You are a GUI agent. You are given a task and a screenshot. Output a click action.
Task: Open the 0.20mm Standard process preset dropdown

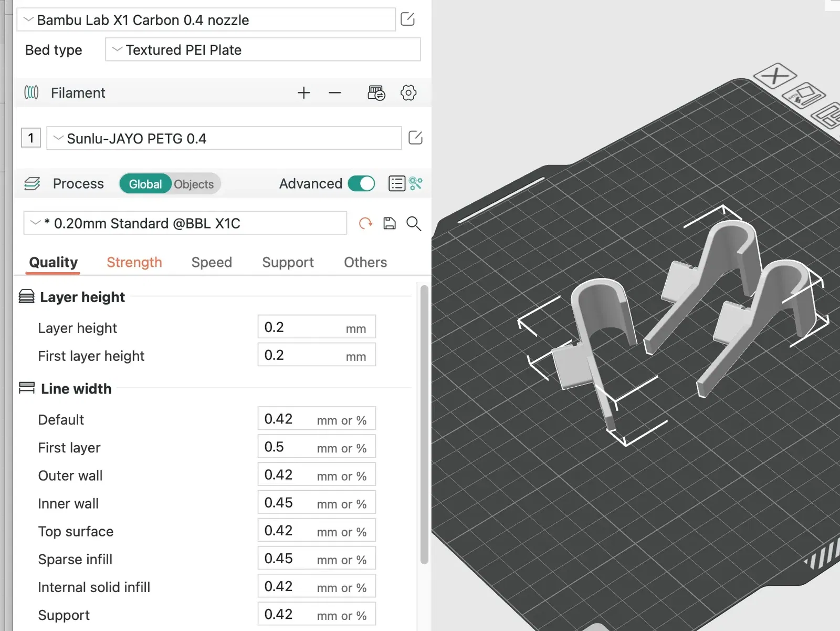click(x=185, y=223)
